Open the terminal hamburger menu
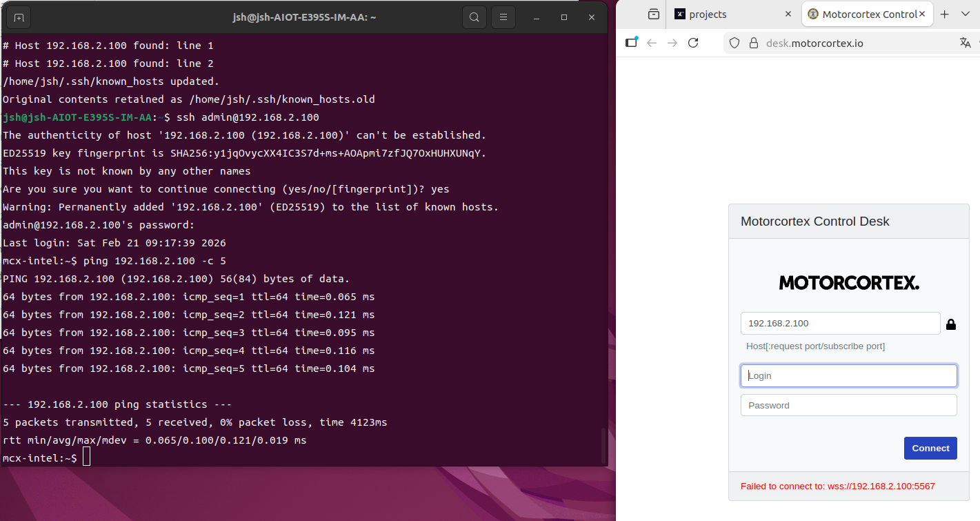Screen dimensions: 980x521 [x=504, y=17]
